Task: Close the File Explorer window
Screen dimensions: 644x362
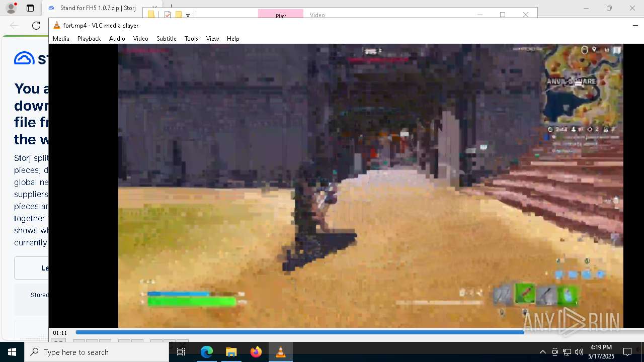Action: point(526,15)
